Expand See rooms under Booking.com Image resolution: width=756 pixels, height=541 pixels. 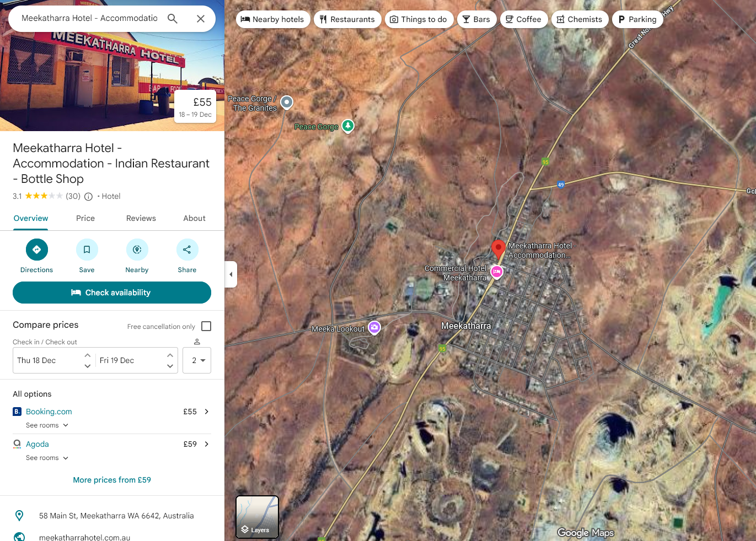point(47,425)
